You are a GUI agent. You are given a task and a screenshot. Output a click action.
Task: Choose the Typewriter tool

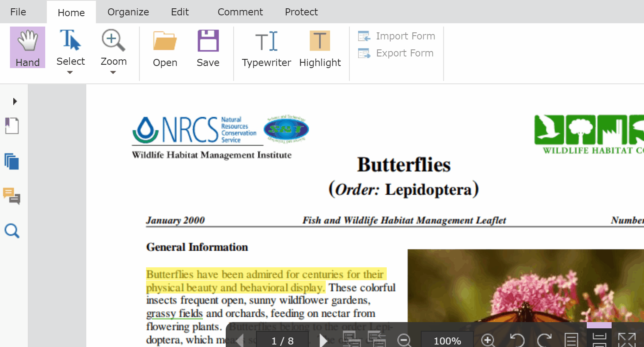point(266,48)
